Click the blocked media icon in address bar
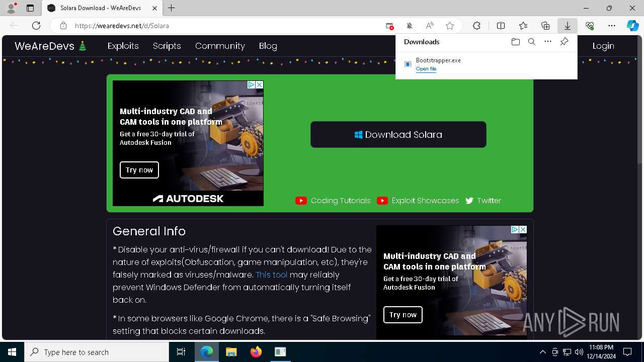The width and height of the screenshot is (644, 362). tap(389, 26)
